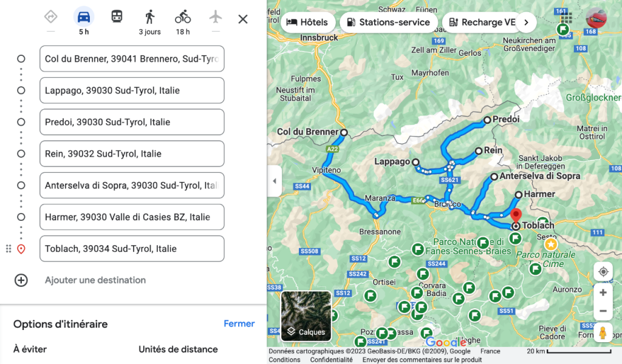Image resolution: width=622 pixels, height=364 pixels.
Task: Click the Großglockner label
Action: pos(593,98)
